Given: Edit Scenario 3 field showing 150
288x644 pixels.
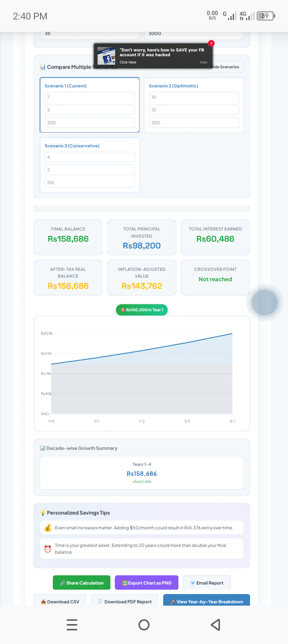Looking at the screenshot, I should click(x=90, y=182).
